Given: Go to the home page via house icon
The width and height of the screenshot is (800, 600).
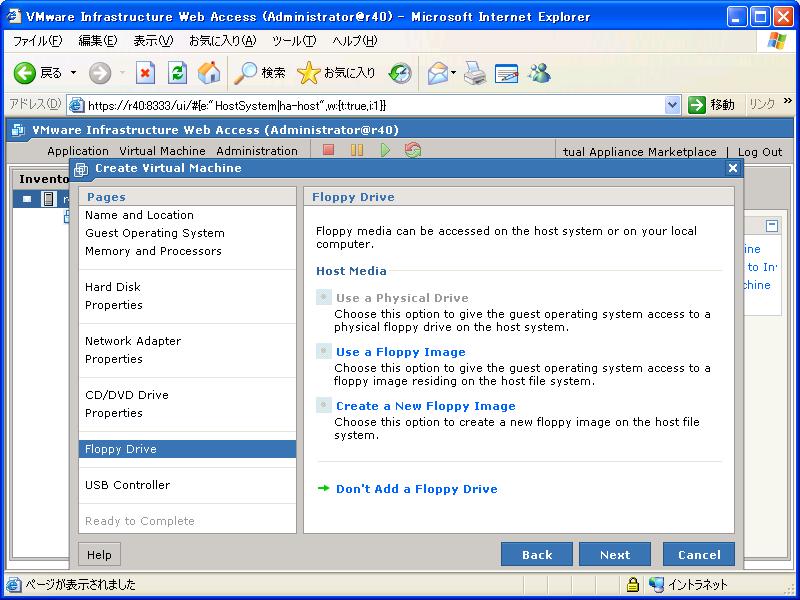Looking at the screenshot, I should point(209,73).
